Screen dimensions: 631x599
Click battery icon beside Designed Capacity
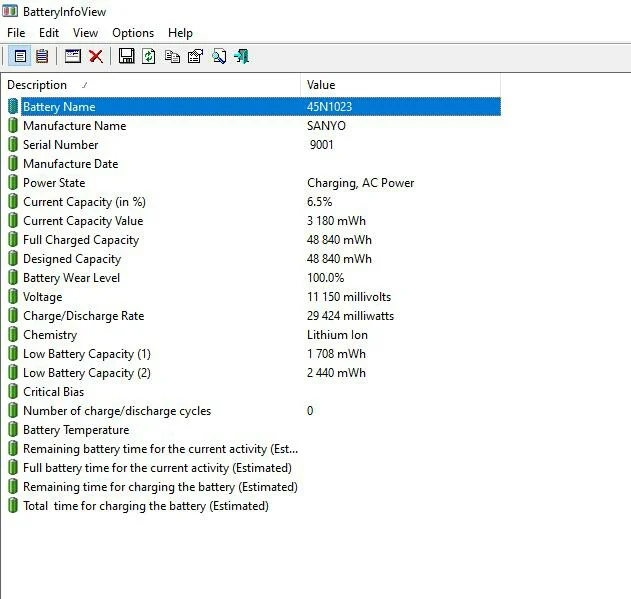pos(13,259)
